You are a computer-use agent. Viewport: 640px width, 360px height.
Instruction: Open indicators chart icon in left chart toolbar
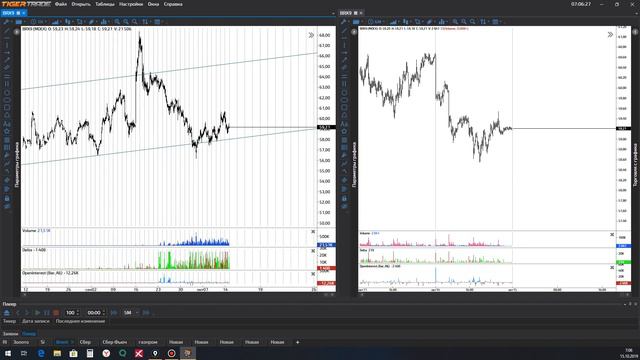pyautogui.click(x=56, y=22)
